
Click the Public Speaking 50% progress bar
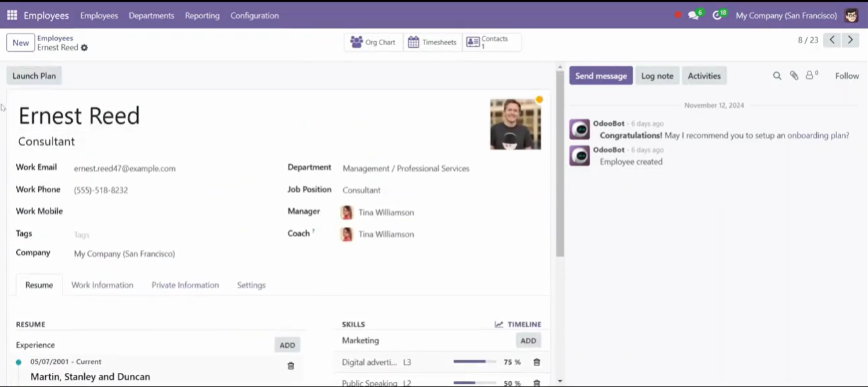[474, 383]
